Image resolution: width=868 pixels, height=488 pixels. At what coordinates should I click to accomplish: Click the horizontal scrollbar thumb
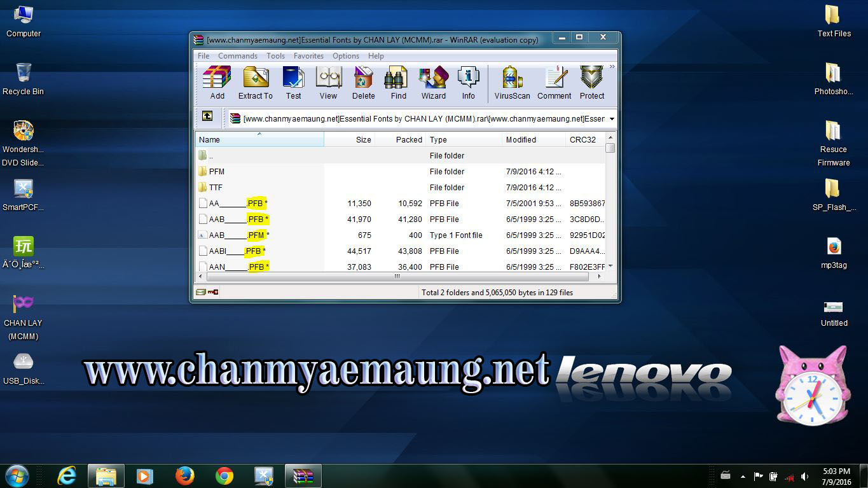[x=397, y=277]
